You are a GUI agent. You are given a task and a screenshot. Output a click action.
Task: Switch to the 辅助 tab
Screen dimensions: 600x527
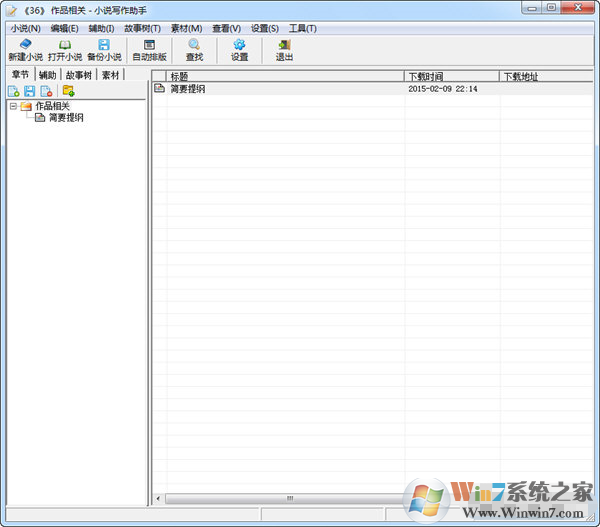[x=47, y=75]
